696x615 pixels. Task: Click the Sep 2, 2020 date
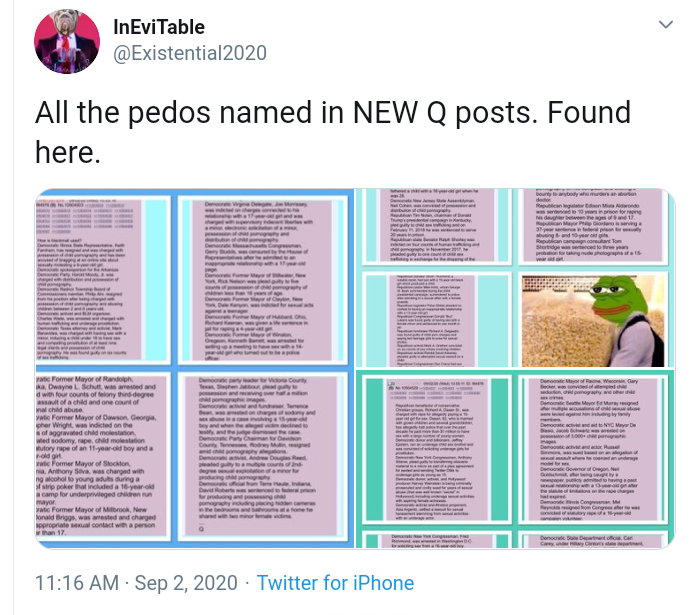coord(187,582)
